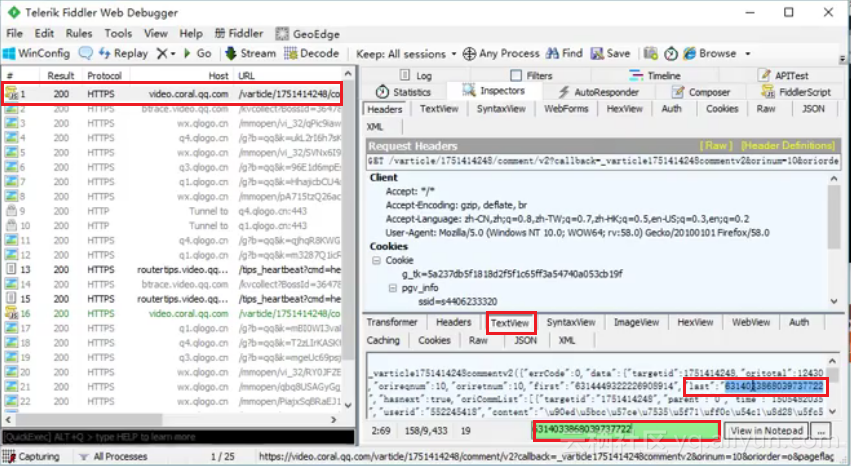This screenshot has width=851, height=466.
Task: Open the View menu
Action: pyautogui.click(x=155, y=34)
